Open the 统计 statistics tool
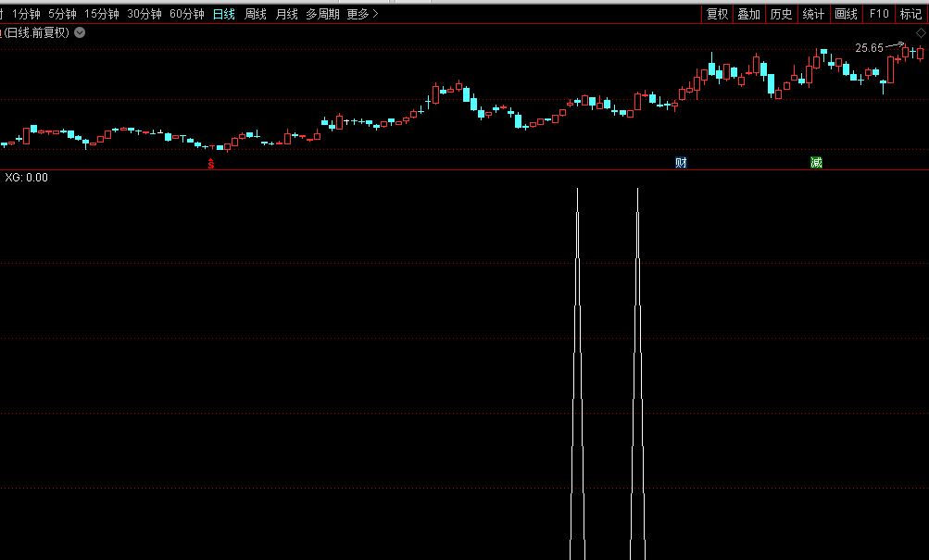929x560 pixels. tap(813, 14)
